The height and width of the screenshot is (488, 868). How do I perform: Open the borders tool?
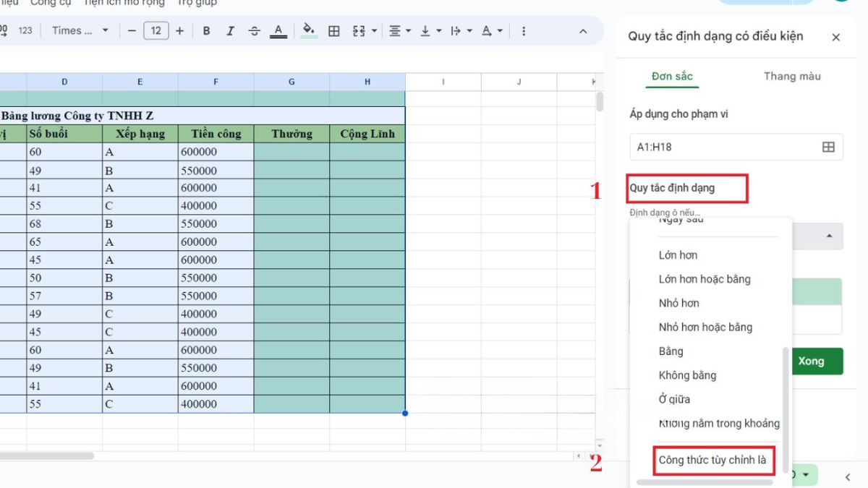pyautogui.click(x=334, y=31)
